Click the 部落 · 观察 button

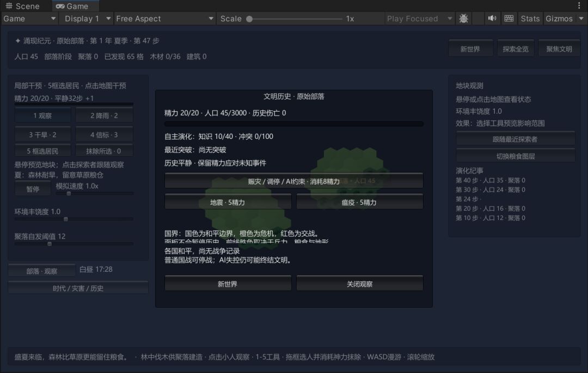coord(41,271)
